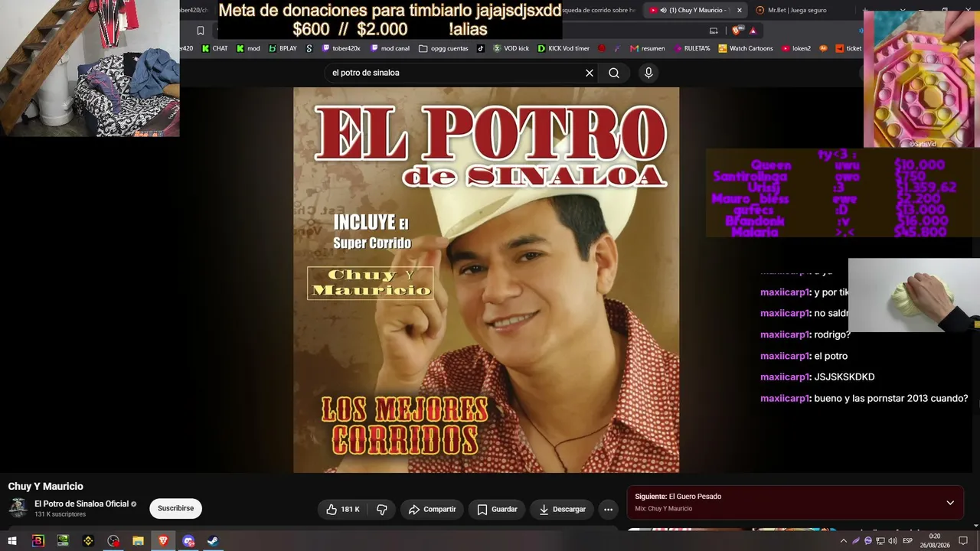Click the Compartir share button
The width and height of the screenshot is (980, 551).
pos(432,509)
